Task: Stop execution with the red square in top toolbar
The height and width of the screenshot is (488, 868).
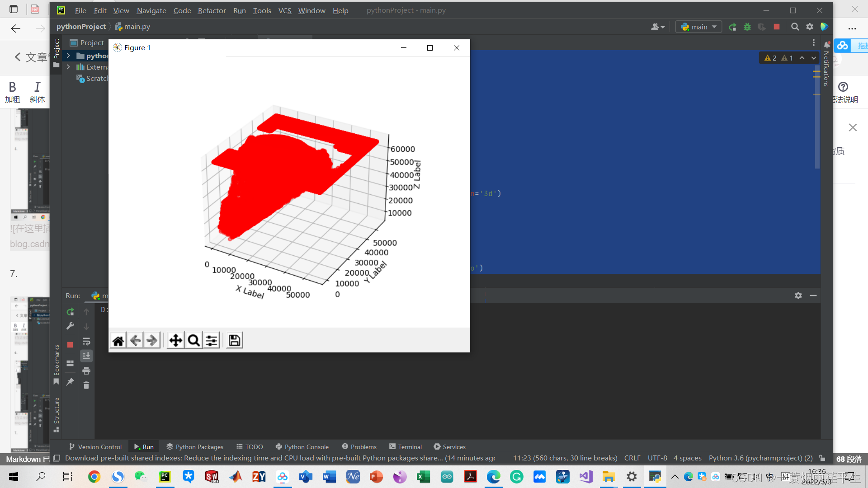Action: coord(777,27)
